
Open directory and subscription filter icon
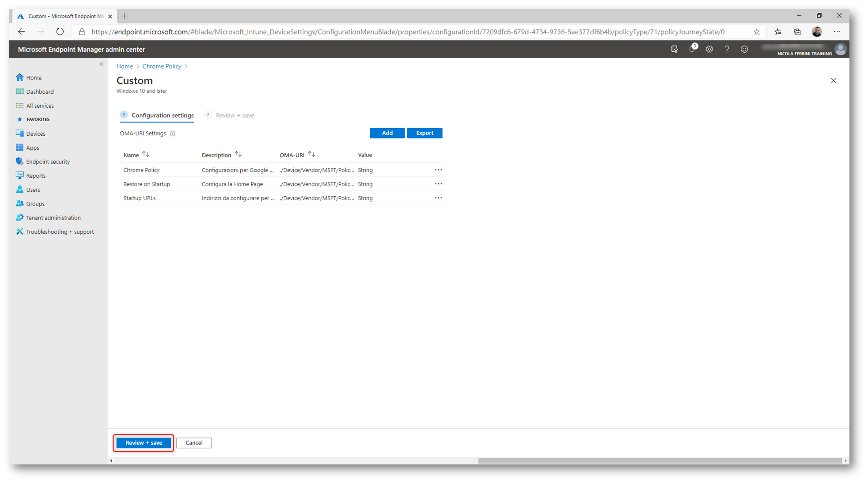[675, 49]
